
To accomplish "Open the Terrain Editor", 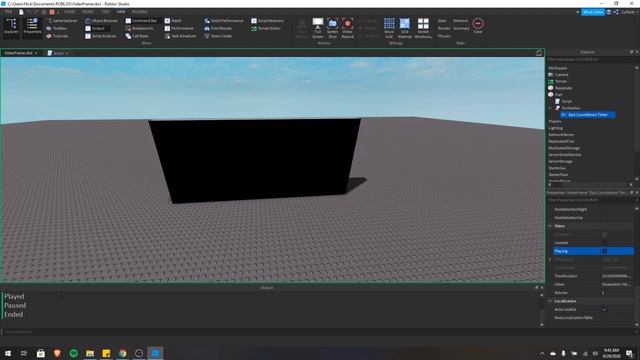I will (x=266, y=28).
